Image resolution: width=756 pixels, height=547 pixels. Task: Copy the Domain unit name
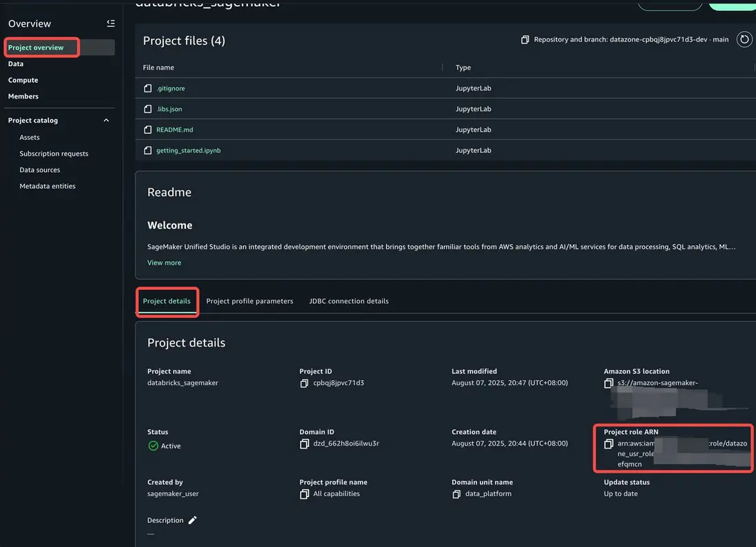click(x=456, y=494)
